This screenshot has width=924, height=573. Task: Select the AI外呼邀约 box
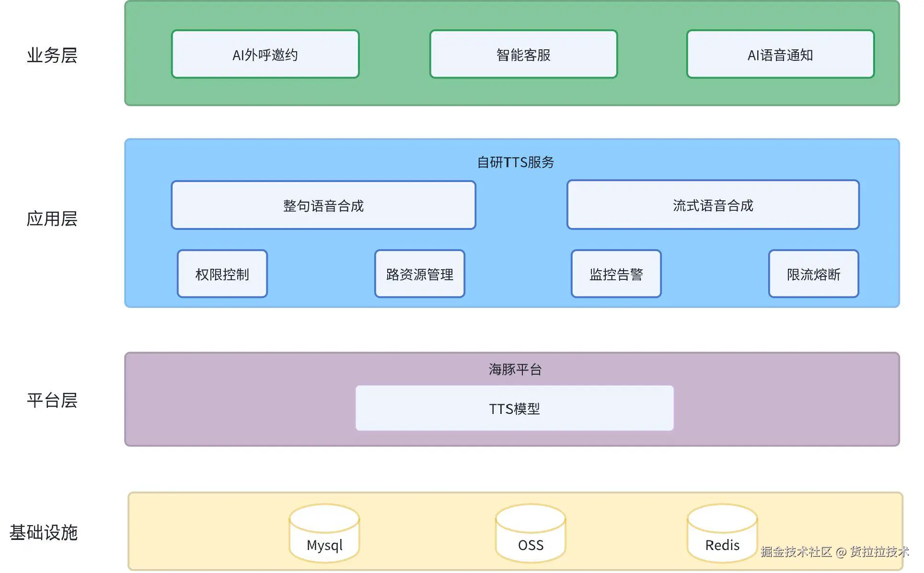pos(265,54)
